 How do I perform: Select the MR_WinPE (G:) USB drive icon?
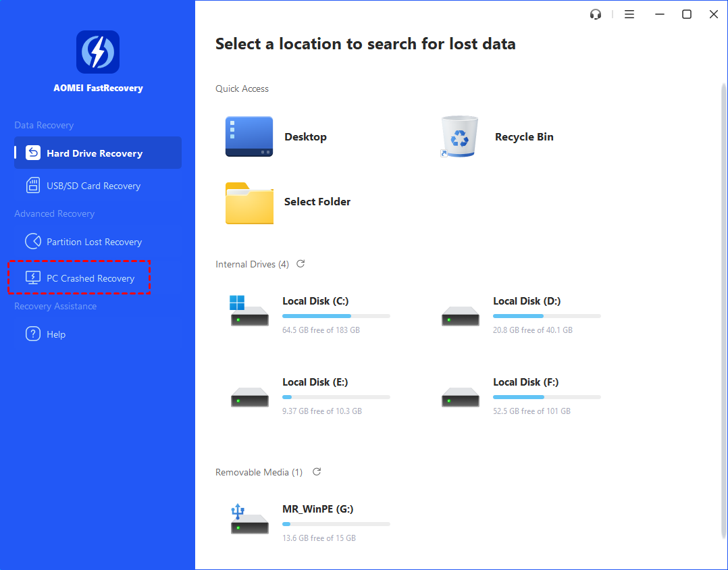[250, 519]
